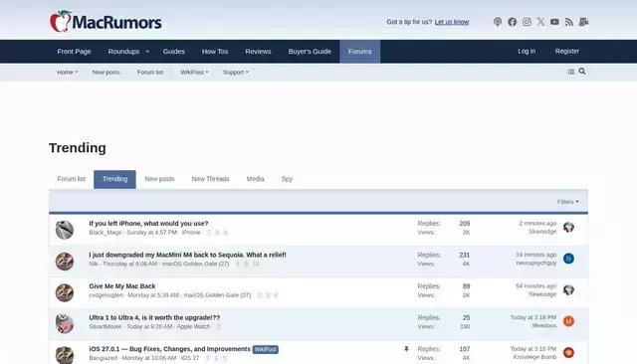Open Forum list in the sub-navigation
Screen dimensions: 637x364
(150, 73)
